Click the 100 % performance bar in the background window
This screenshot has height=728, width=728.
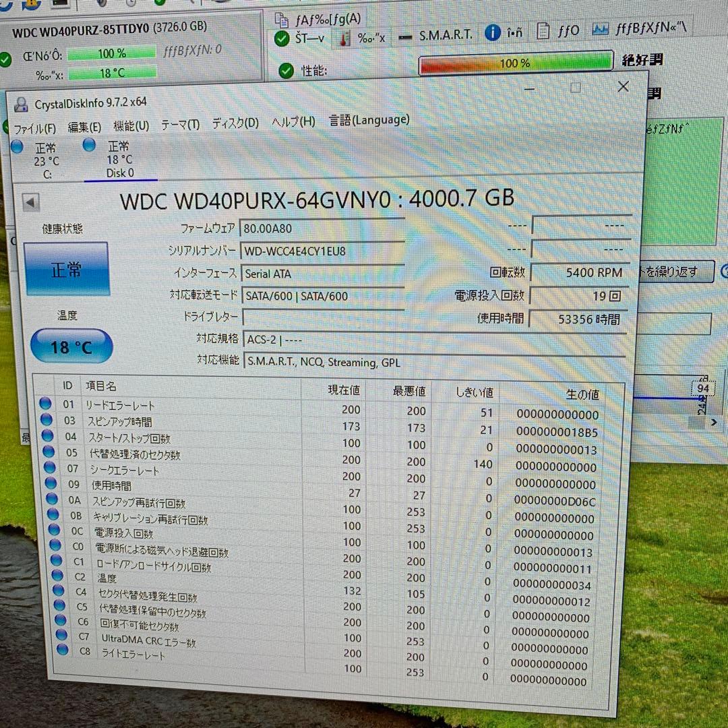516,63
